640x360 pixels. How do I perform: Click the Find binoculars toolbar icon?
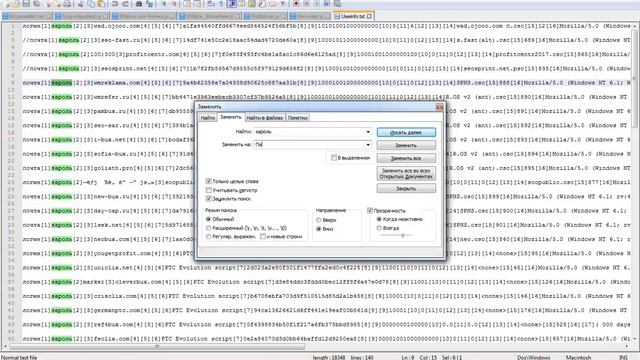139,4
